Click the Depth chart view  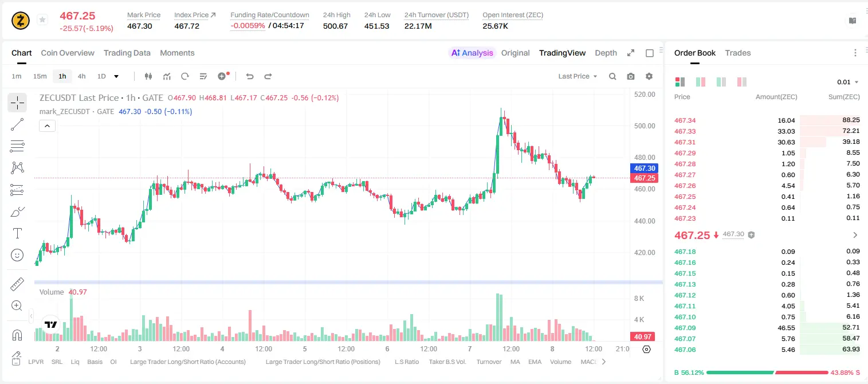coord(606,53)
